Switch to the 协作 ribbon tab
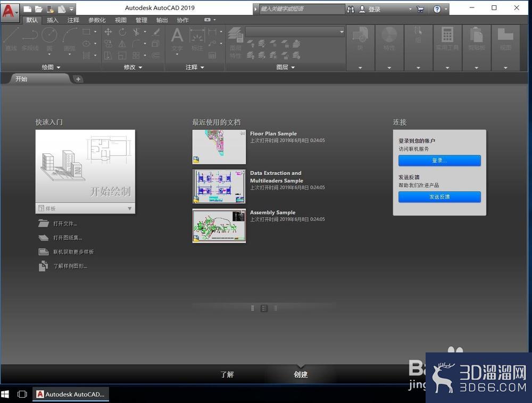The width and height of the screenshot is (532, 403). point(183,20)
